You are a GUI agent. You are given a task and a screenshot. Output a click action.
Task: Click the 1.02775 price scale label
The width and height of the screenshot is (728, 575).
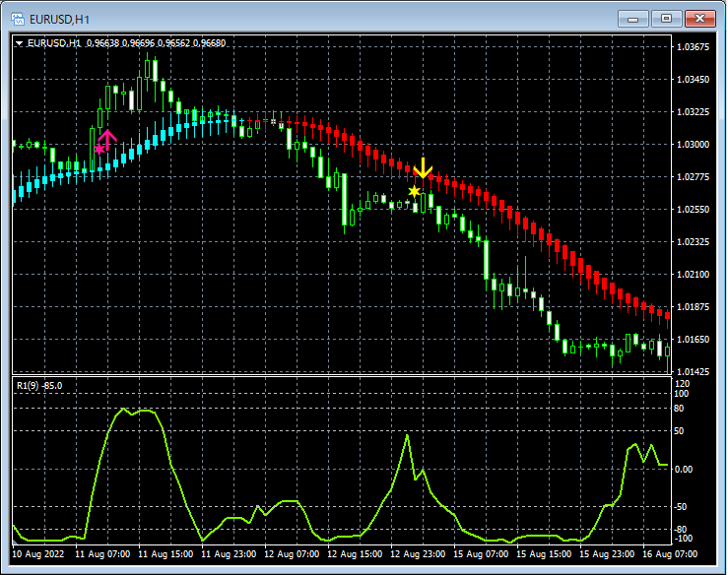point(694,177)
